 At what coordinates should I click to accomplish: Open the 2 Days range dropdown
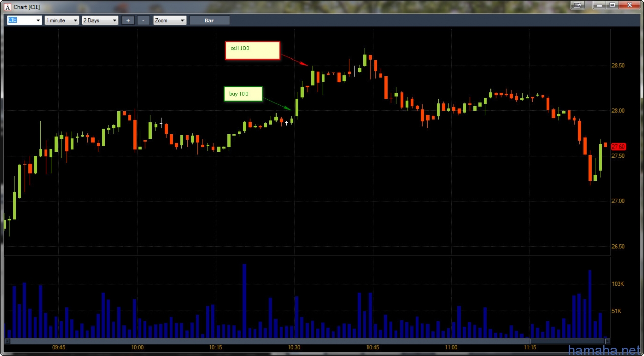[x=100, y=20]
